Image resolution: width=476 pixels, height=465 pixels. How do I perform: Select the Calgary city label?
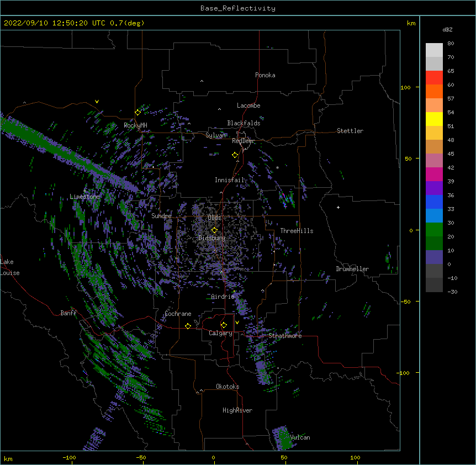click(220, 333)
